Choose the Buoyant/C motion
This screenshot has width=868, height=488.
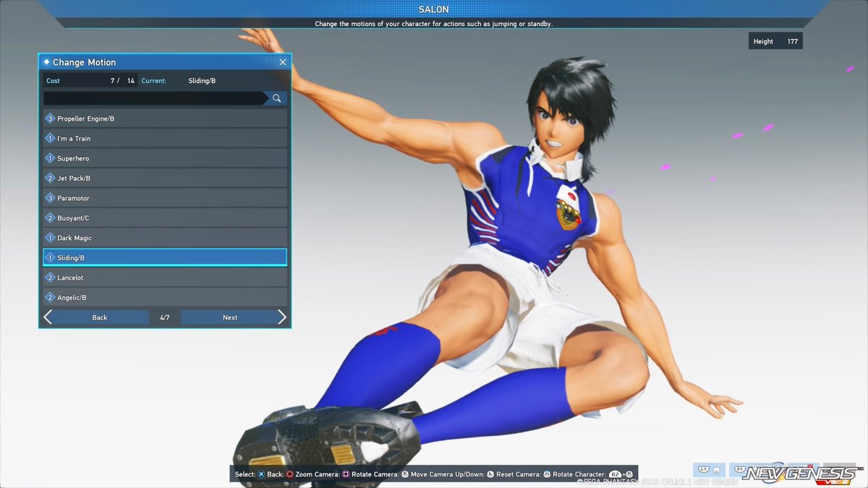tap(165, 218)
